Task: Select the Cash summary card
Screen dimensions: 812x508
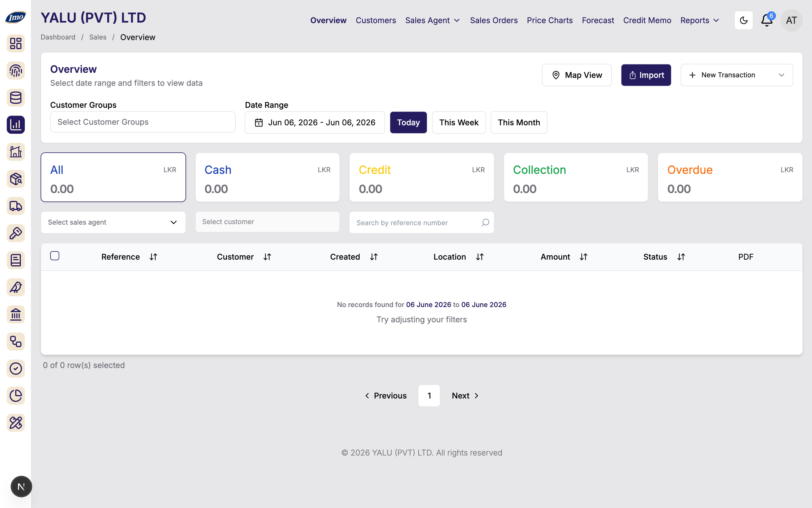Action: (x=267, y=178)
